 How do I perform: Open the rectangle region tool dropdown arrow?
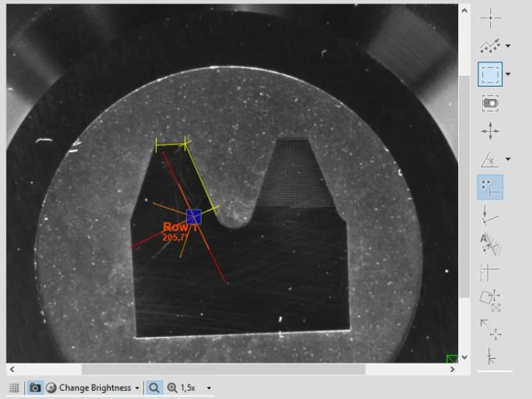click(x=508, y=74)
